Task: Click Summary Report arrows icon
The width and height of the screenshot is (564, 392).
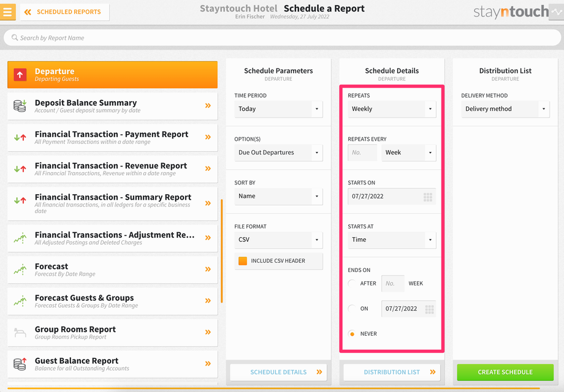Action: point(20,200)
